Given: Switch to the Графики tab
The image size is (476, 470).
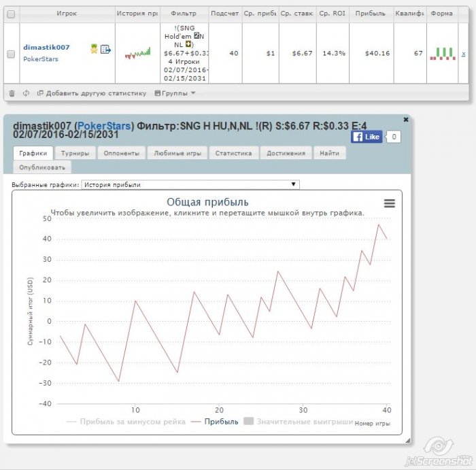Looking at the screenshot, I should click(33, 153).
